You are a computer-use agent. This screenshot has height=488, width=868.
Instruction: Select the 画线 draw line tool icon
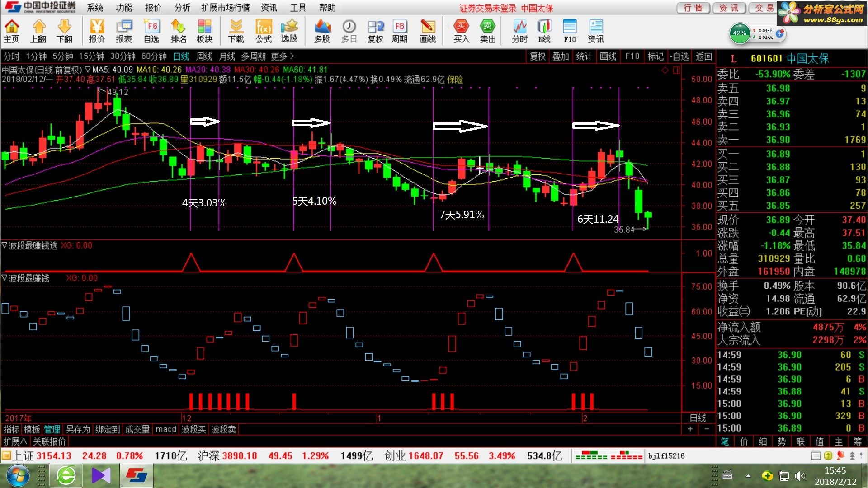[x=428, y=31]
